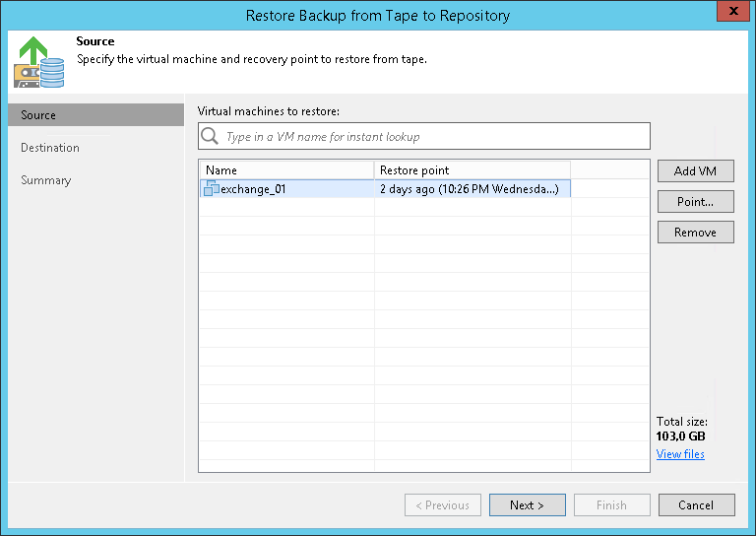The image size is (756, 536).
Task: Click the exchange_01 VM icon
Action: (x=212, y=188)
